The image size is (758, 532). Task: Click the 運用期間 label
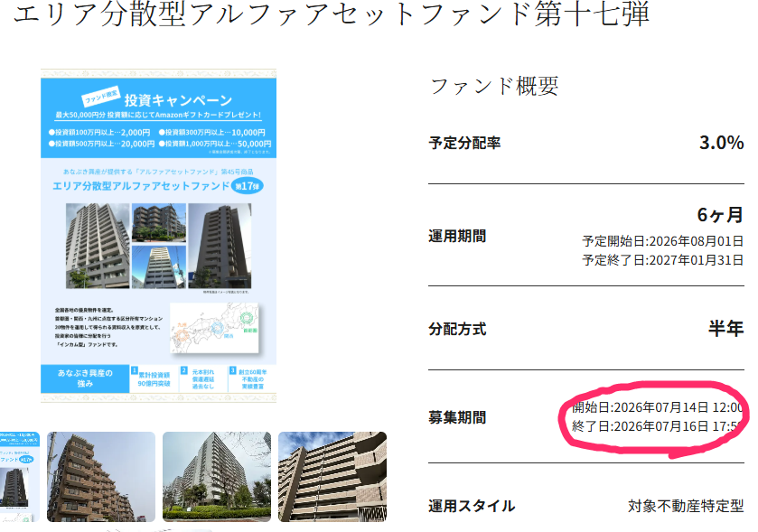tap(457, 237)
